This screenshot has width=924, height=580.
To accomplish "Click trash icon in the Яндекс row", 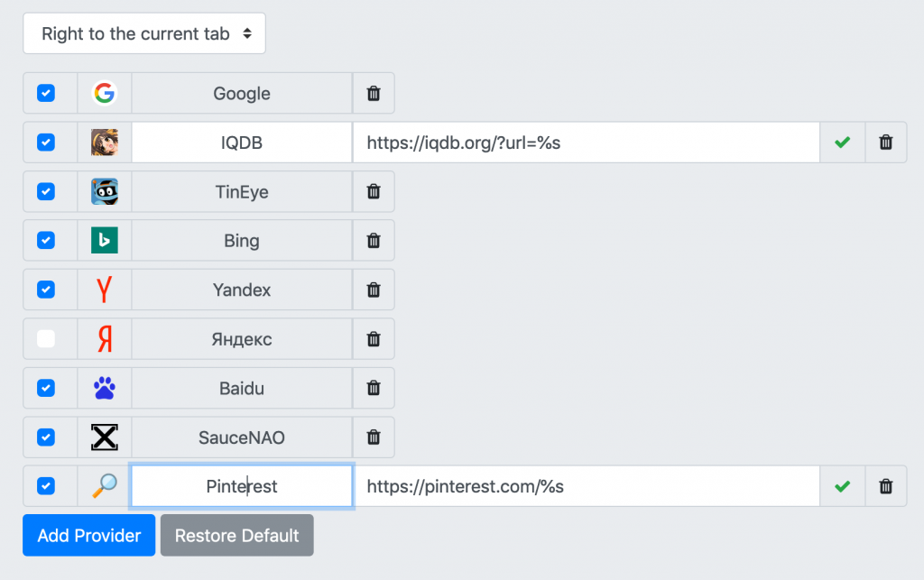I will tap(374, 338).
